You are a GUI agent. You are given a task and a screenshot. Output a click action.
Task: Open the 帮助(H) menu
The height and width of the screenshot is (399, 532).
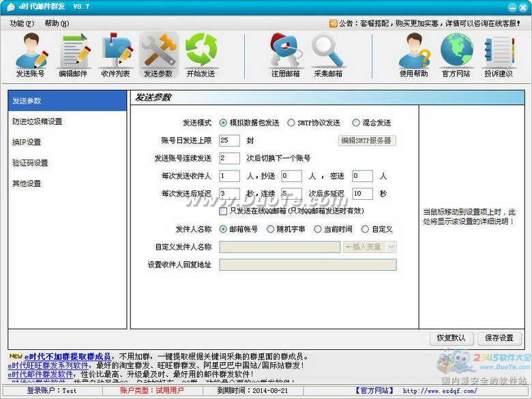pos(57,23)
